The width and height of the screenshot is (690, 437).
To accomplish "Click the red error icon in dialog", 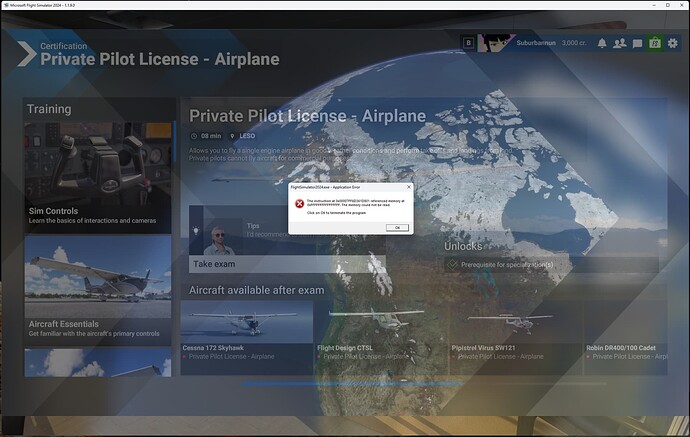I will 299,203.
